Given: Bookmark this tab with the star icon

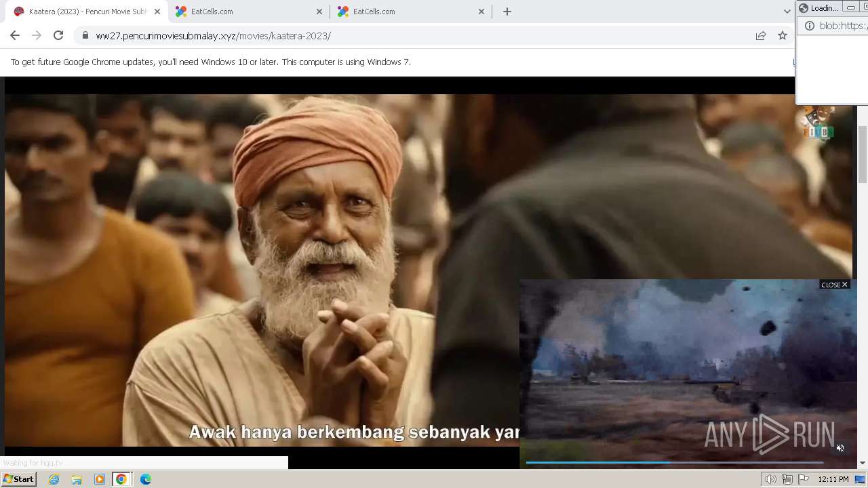Looking at the screenshot, I should [783, 36].
